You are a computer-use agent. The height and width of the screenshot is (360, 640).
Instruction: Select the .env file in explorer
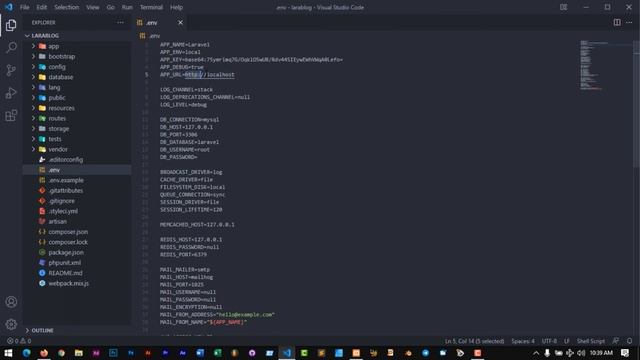point(77,170)
